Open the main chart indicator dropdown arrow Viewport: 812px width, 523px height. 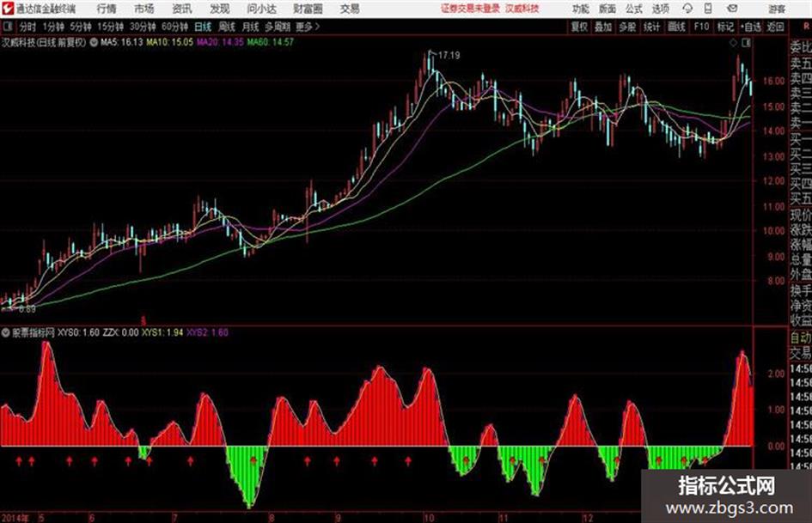pos(94,42)
